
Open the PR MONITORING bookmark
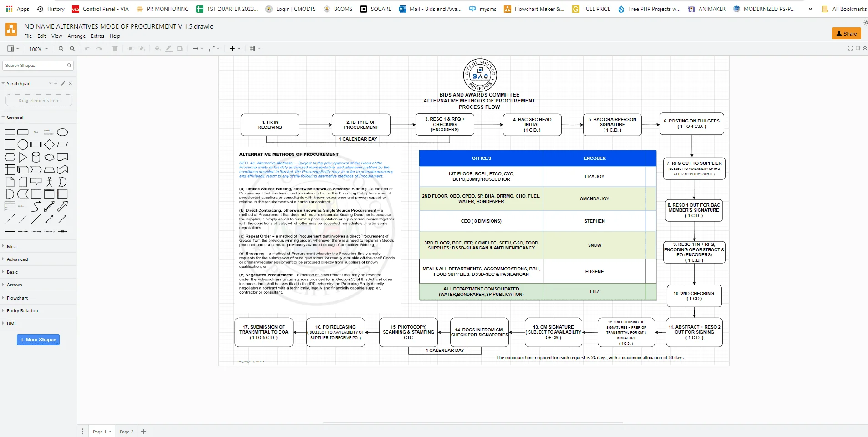(x=162, y=9)
